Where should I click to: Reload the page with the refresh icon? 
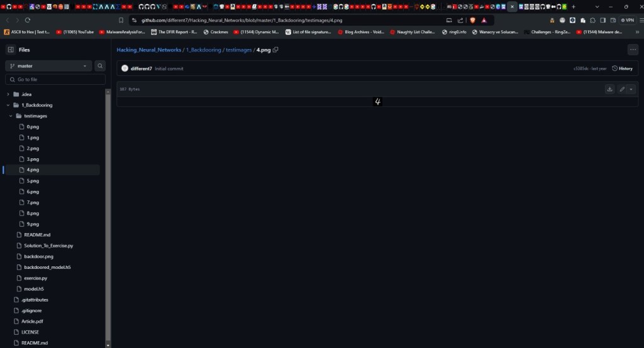pos(28,20)
